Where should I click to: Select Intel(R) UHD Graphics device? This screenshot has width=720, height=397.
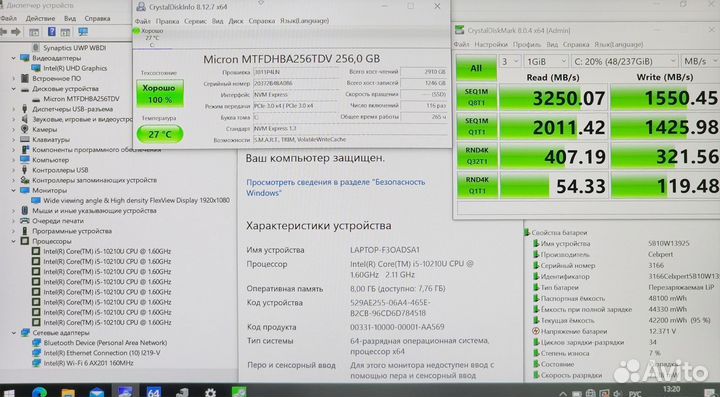click(x=75, y=68)
